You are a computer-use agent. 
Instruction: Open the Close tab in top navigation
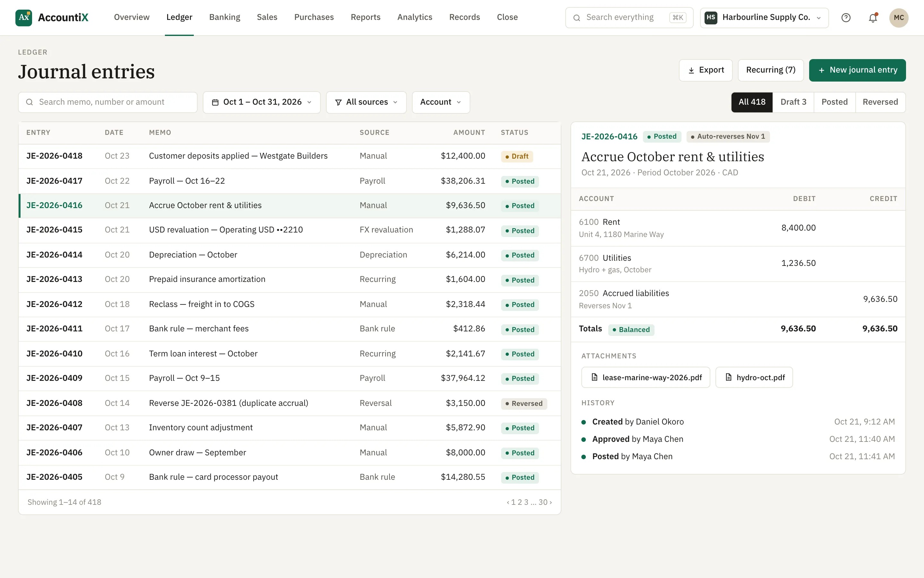tap(507, 17)
